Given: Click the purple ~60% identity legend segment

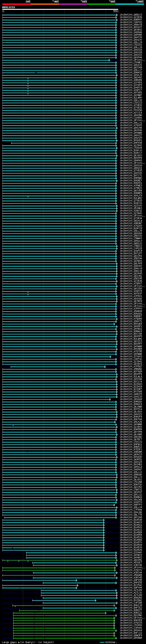Looking at the screenshot, I should 73,4.
